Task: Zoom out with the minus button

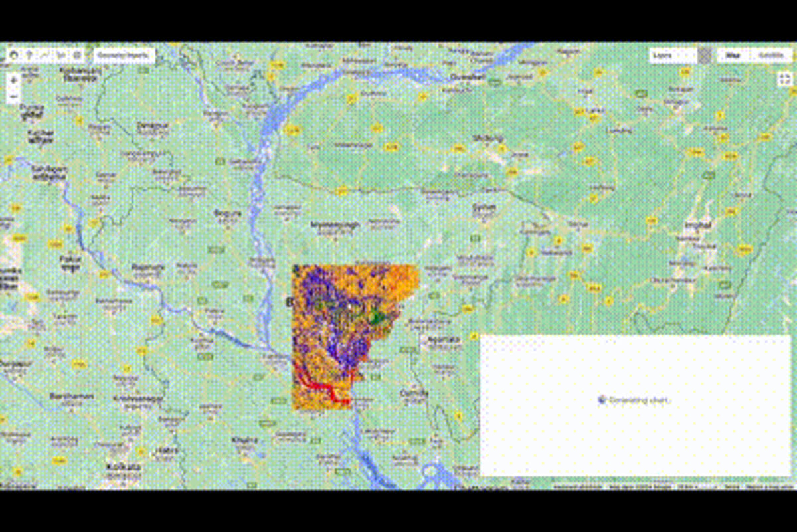Action: [x=14, y=96]
